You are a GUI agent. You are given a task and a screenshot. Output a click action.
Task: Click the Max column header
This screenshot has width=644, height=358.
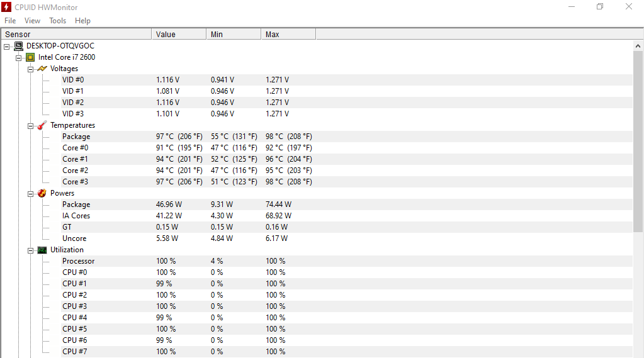click(x=288, y=34)
